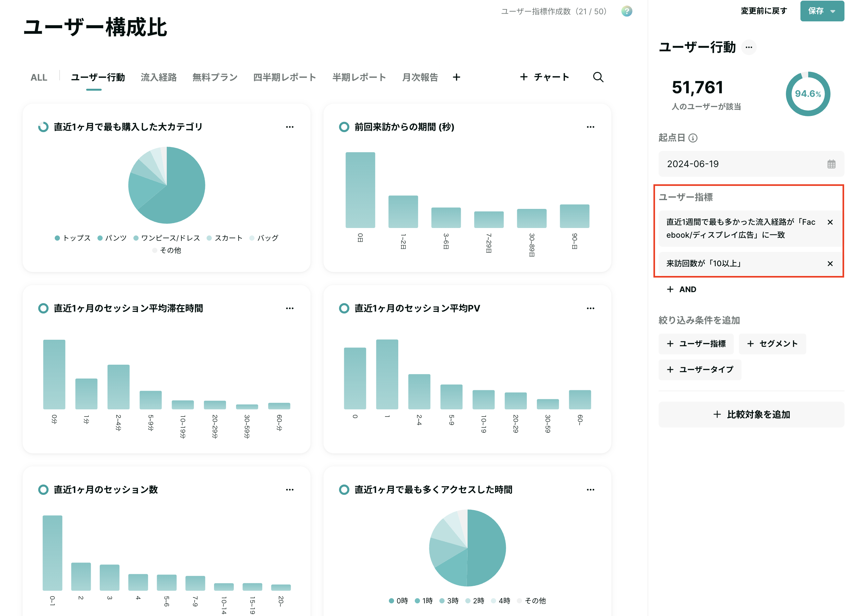Image resolution: width=849 pixels, height=616 pixels.
Task: Toggle 3時 legend entry in access-time pie
Action: pos(449,601)
